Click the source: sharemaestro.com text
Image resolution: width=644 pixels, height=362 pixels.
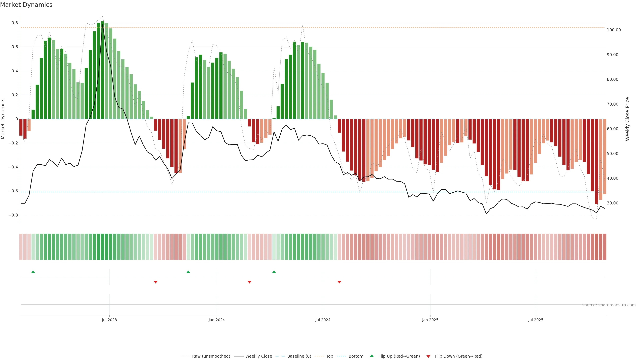(x=609, y=305)
